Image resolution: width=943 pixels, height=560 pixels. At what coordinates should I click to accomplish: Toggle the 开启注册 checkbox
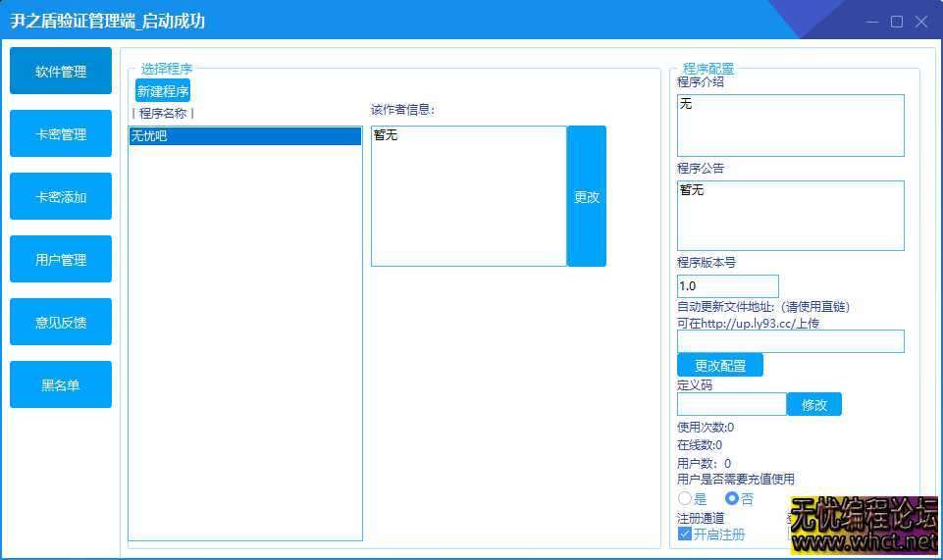(x=686, y=535)
